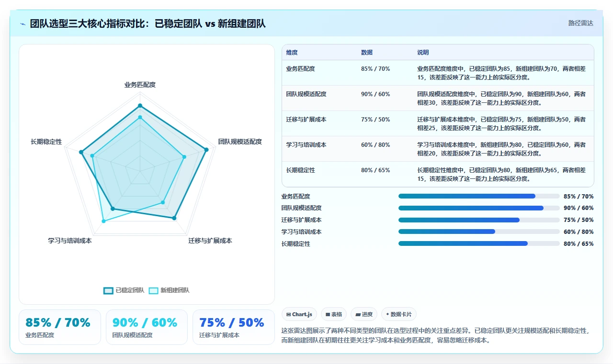Image resolution: width=613 pixels, height=364 pixels.
Task: Click 已稳定团队 data point on 迁移与扩展成本 axis
Action: pos(174,218)
